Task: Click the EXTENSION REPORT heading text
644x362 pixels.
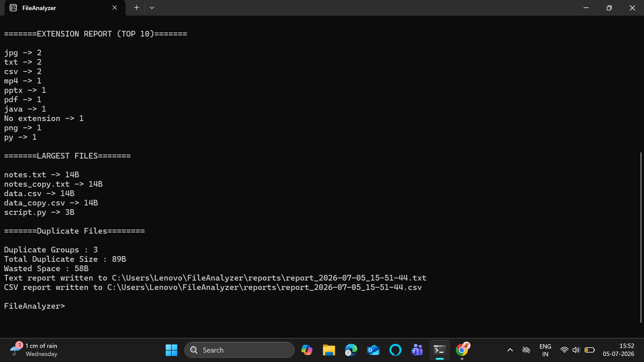Action: (96, 34)
